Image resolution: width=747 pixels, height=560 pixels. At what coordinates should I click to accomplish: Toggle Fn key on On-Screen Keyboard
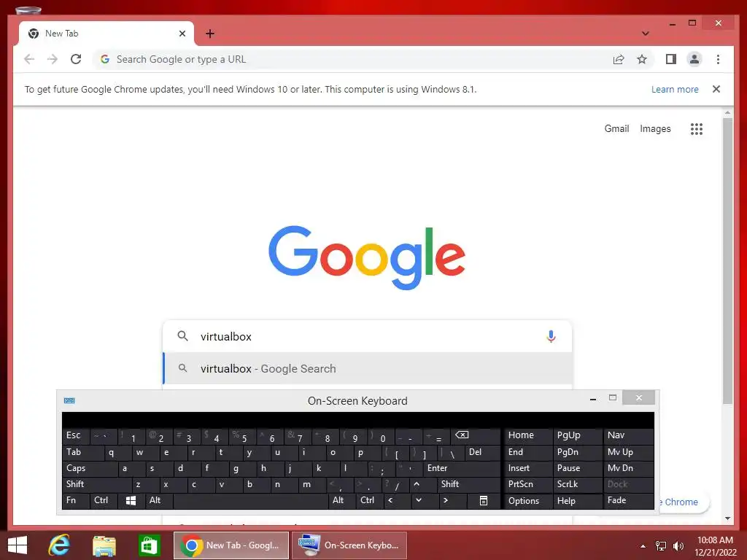point(76,500)
